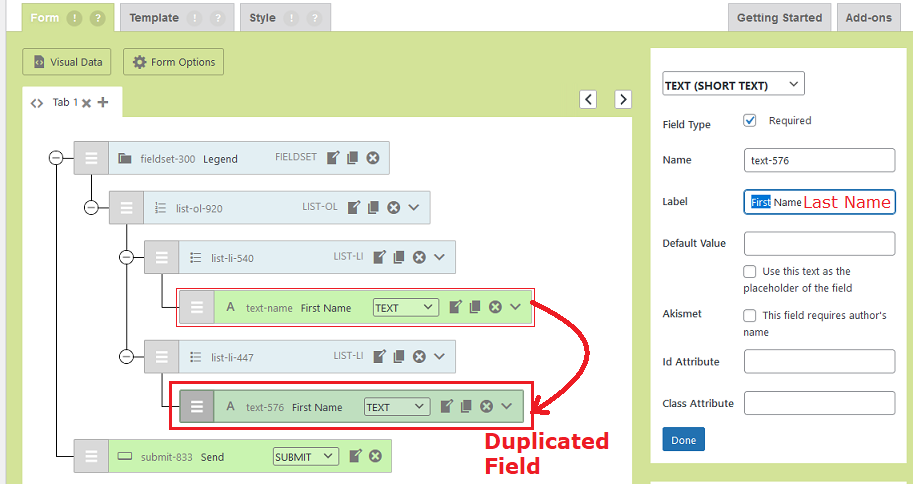
Task: Open the SUBMIT type dropdown on submit-833
Action: pyautogui.click(x=305, y=457)
